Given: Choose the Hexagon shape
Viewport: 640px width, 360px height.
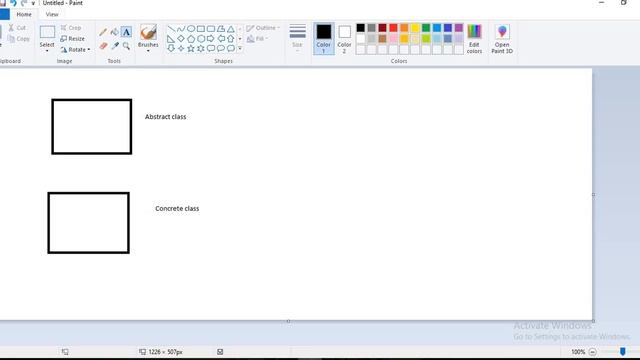Looking at the screenshot, I should [201, 39].
